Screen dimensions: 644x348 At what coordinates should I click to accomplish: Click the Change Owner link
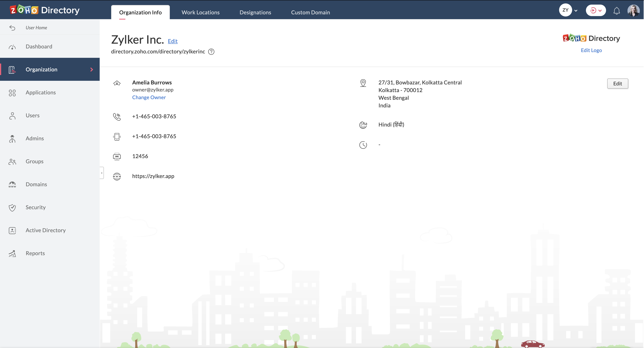[149, 97]
